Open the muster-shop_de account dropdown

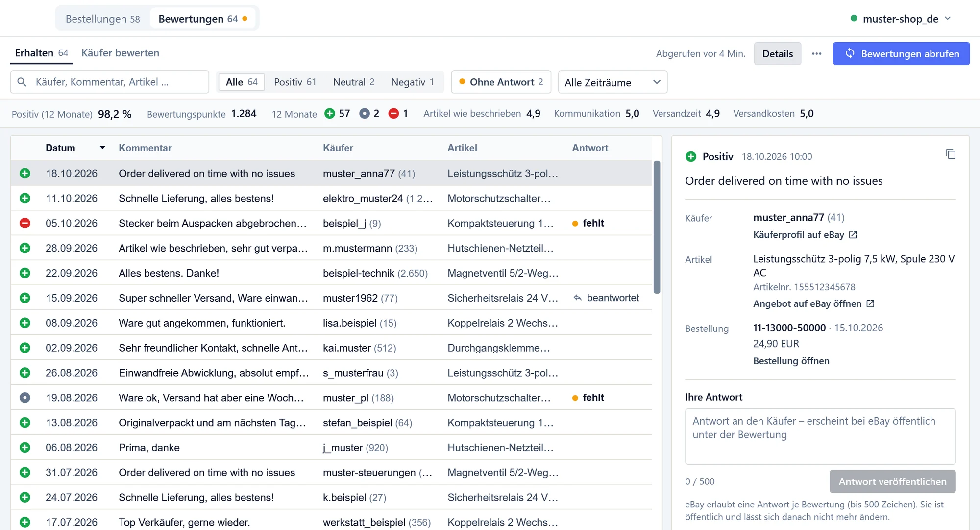point(901,19)
